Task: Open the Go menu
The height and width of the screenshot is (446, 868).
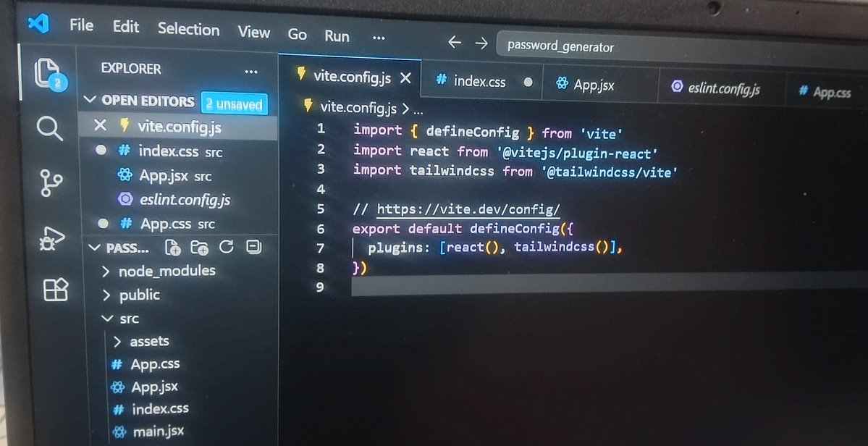Action: pos(298,35)
